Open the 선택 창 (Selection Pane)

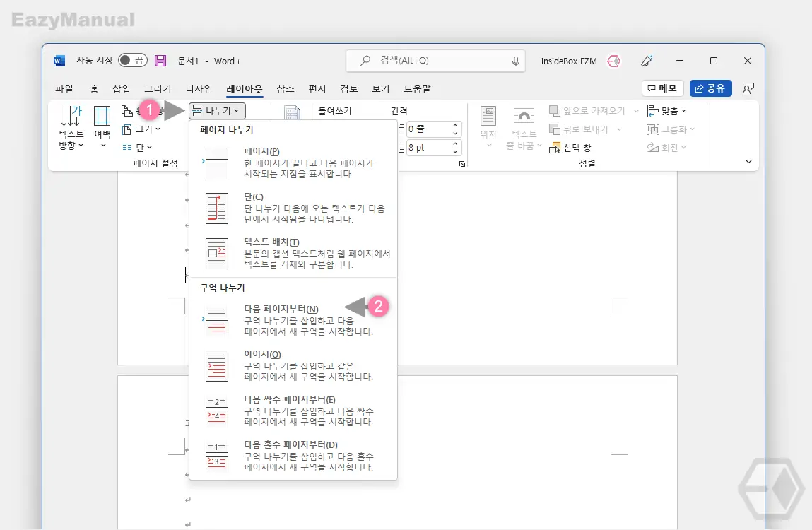coord(570,148)
